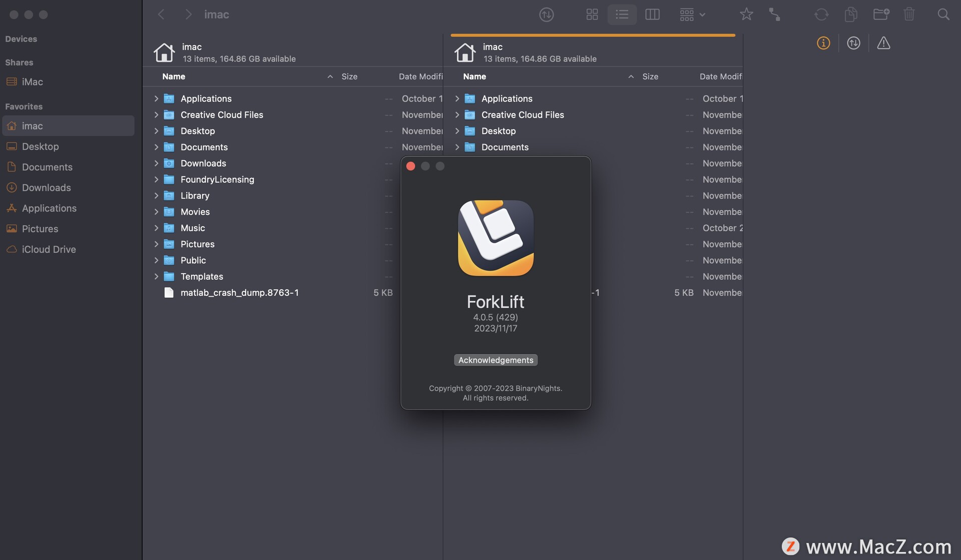Viewport: 961px width, 560px height.
Task: Expand Downloads folder in left pane
Action: pos(156,163)
